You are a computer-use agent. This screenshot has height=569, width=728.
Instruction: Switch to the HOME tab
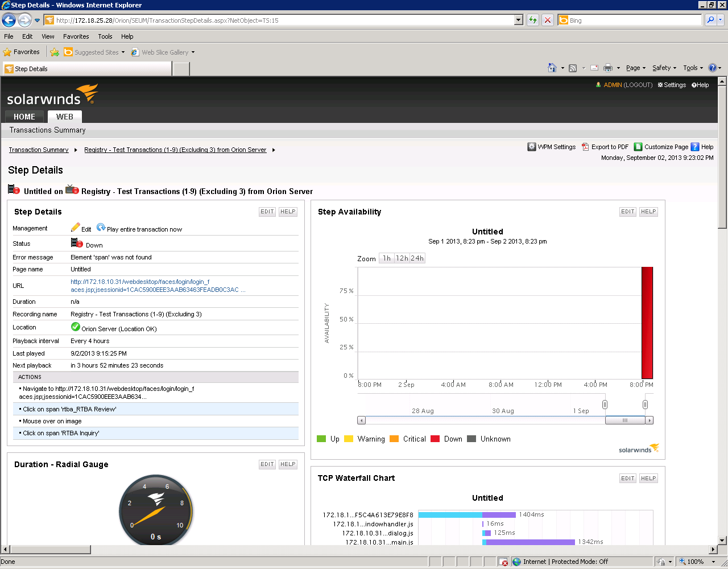[24, 117]
